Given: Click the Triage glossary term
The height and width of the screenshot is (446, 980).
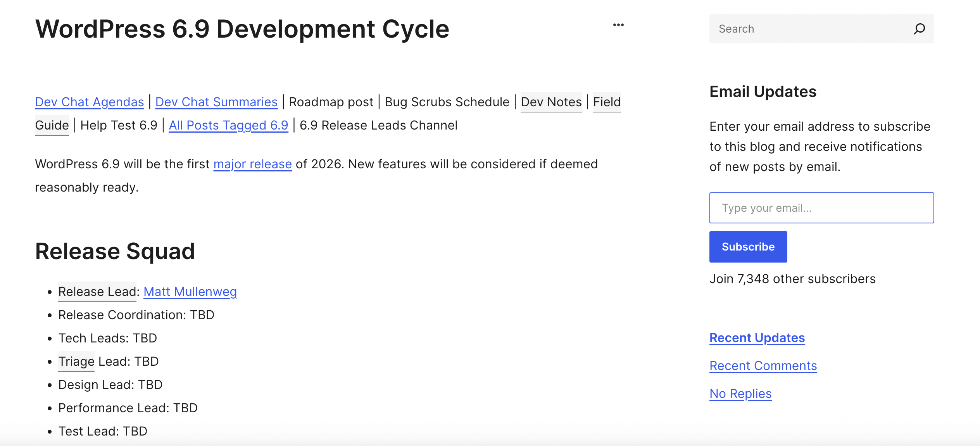Looking at the screenshot, I should click(76, 361).
